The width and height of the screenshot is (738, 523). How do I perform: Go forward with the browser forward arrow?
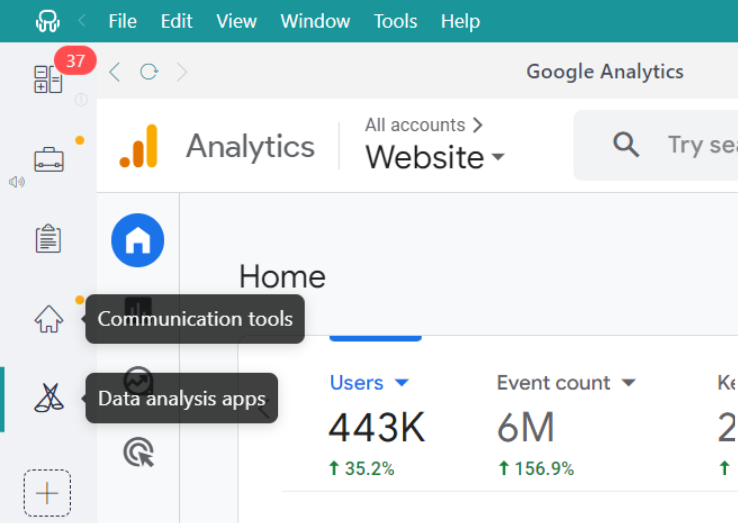point(182,72)
